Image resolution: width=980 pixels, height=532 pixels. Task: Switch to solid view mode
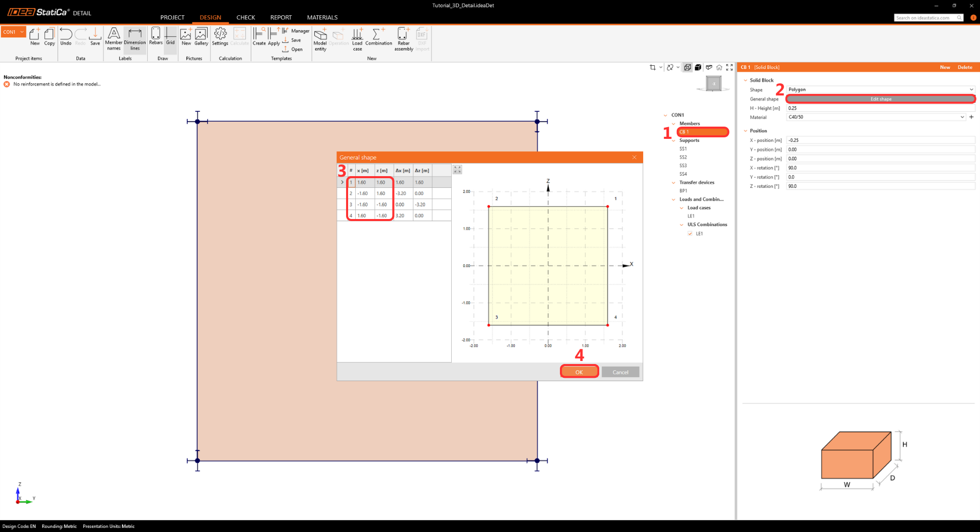(698, 67)
